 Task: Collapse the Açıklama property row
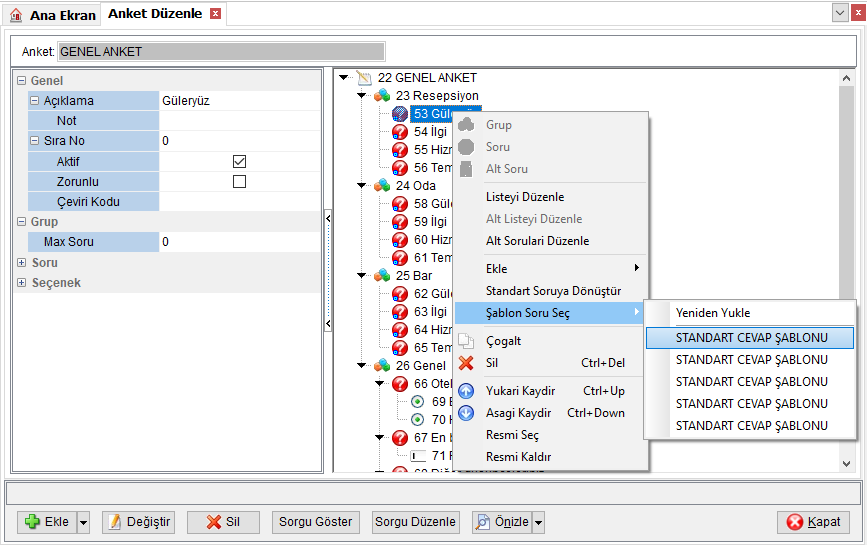point(34,101)
